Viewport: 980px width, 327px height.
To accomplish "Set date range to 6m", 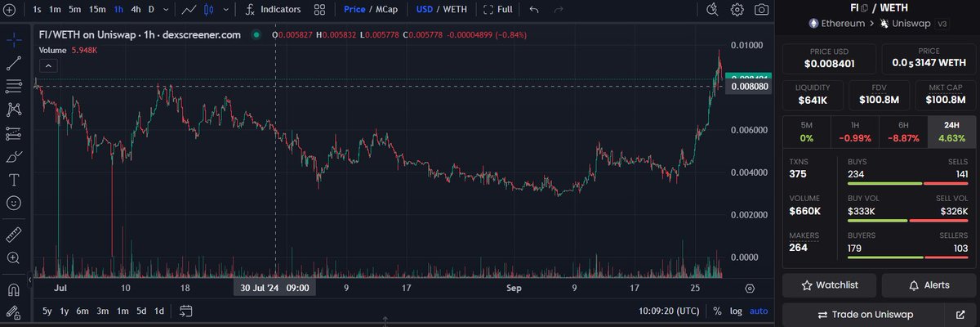I will pos(82,311).
